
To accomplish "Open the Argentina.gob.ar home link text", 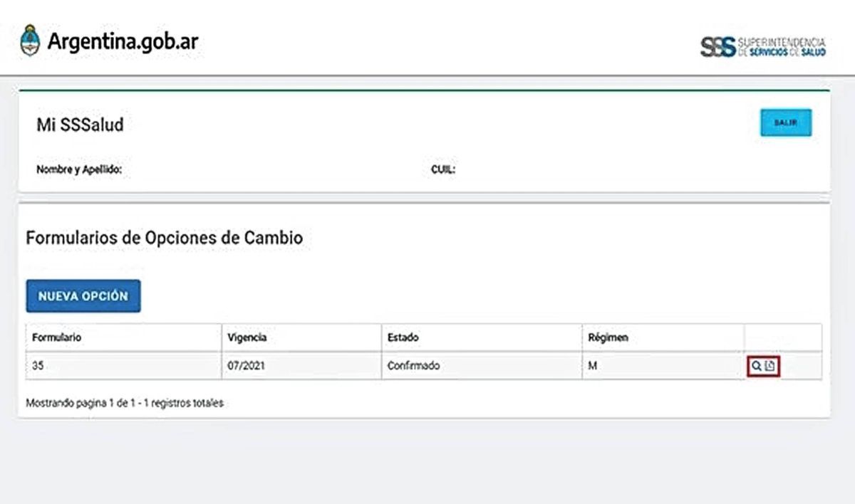I will tap(123, 41).
